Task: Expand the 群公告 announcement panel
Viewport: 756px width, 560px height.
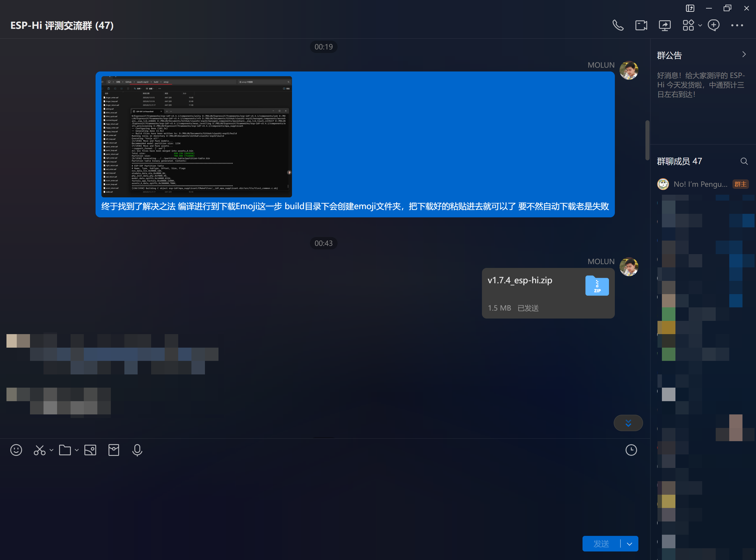Action: point(744,55)
